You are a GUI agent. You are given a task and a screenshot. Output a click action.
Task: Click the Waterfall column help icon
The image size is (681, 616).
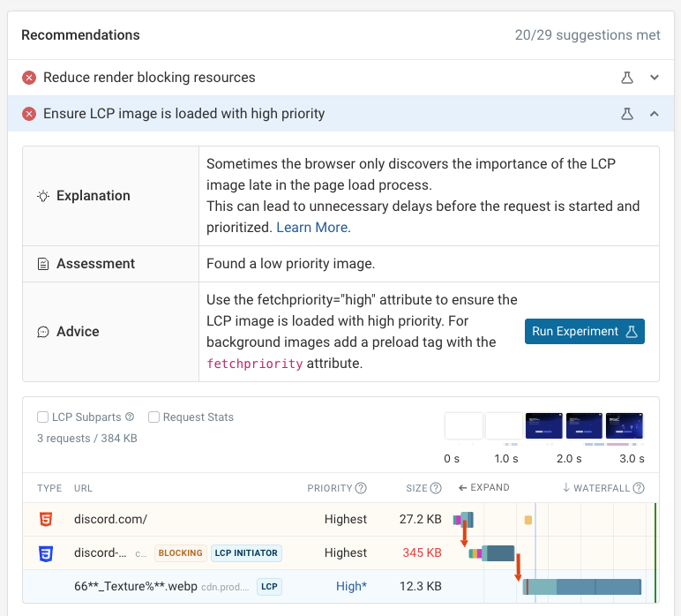[x=639, y=488]
